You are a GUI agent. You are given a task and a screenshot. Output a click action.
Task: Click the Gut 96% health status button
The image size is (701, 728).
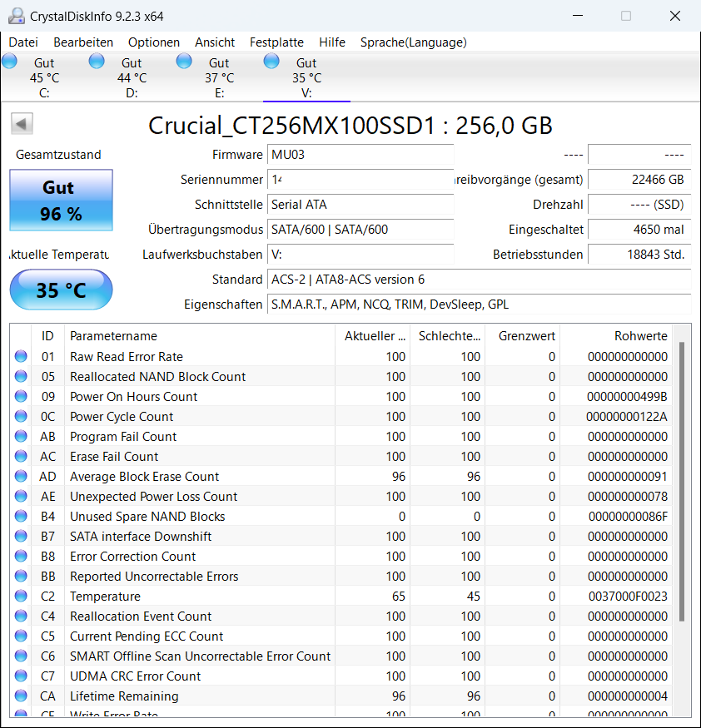60,200
